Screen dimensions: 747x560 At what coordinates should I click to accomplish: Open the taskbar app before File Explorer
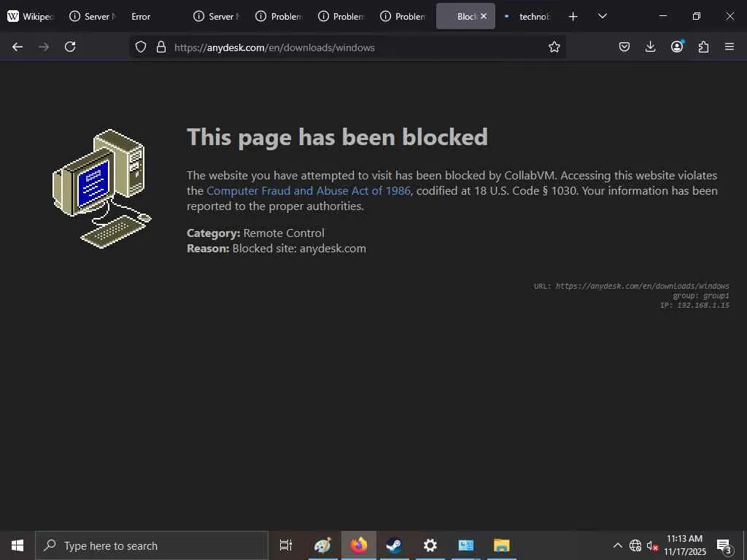coord(466,545)
